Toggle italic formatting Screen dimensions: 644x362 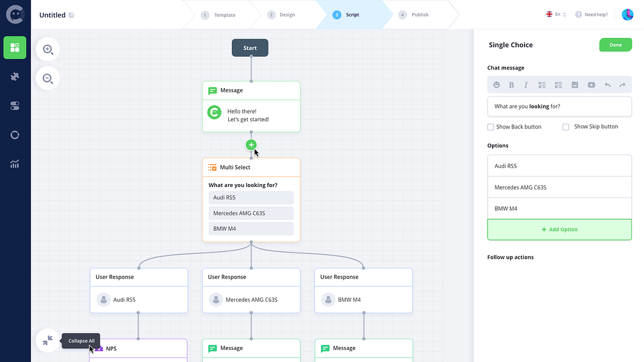point(526,84)
